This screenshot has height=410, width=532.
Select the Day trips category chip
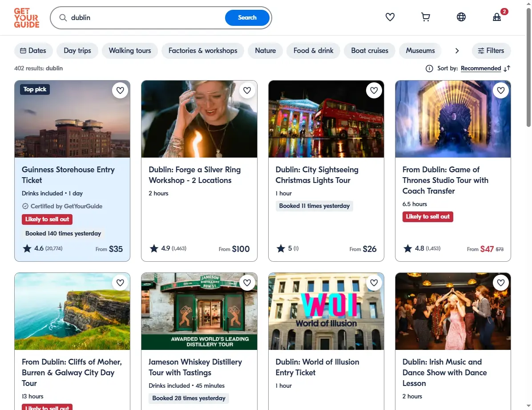coord(77,51)
